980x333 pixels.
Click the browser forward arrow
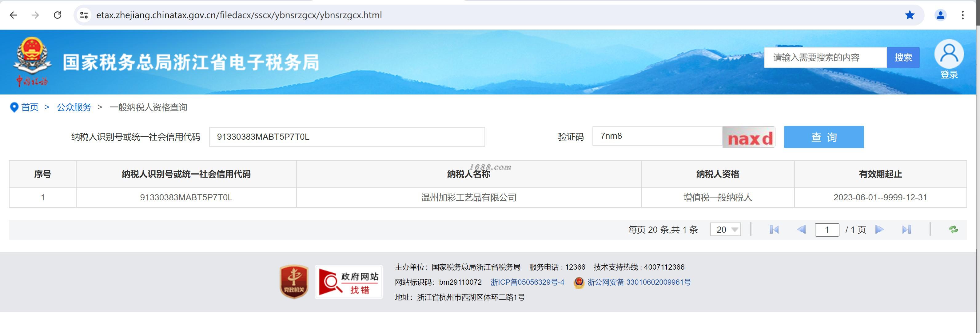pyautogui.click(x=35, y=15)
